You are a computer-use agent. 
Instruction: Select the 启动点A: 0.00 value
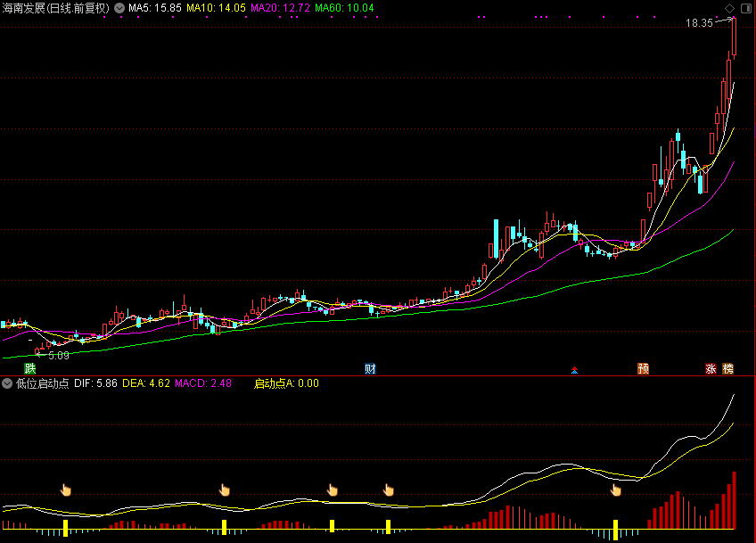pos(286,384)
